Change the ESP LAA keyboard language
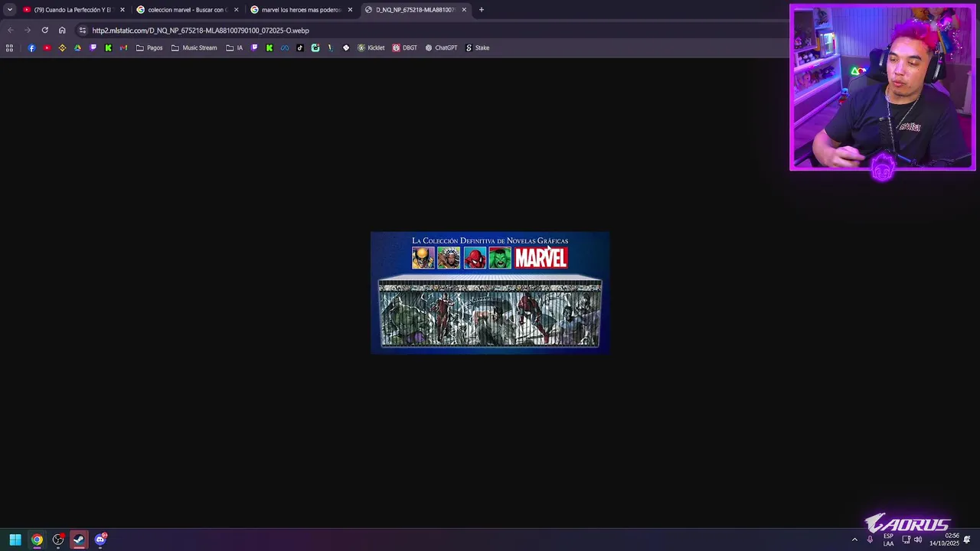 (x=888, y=540)
